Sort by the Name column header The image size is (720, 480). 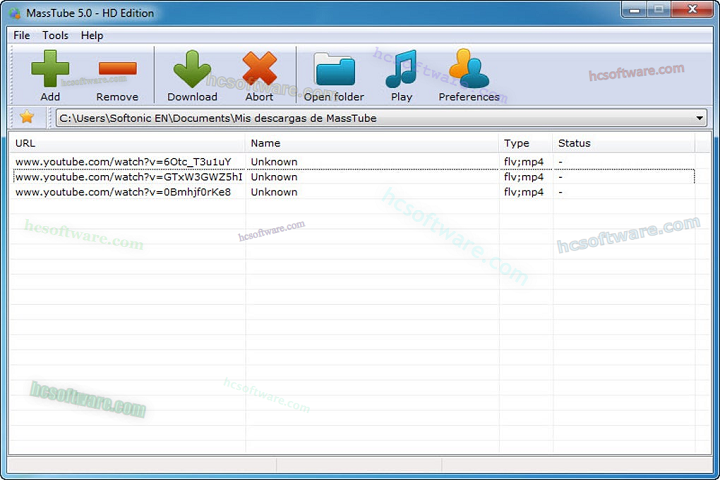pyautogui.click(x=372, y=143)
